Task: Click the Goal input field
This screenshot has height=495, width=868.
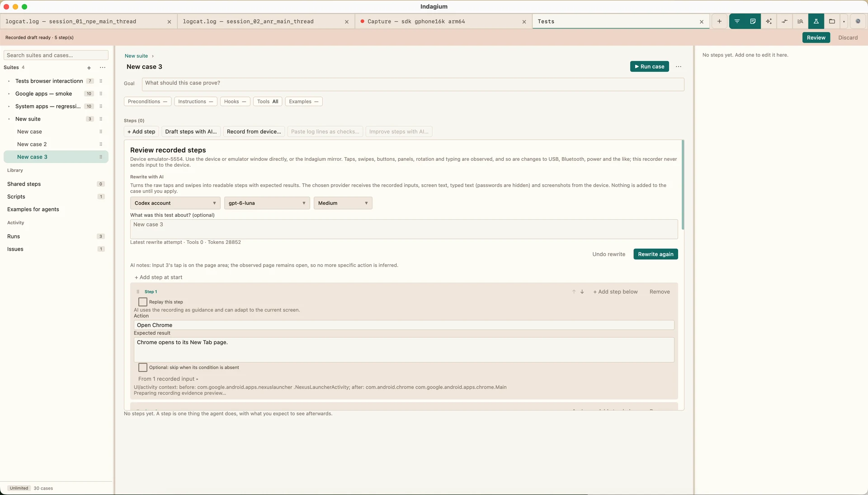Action: [413, 84]
